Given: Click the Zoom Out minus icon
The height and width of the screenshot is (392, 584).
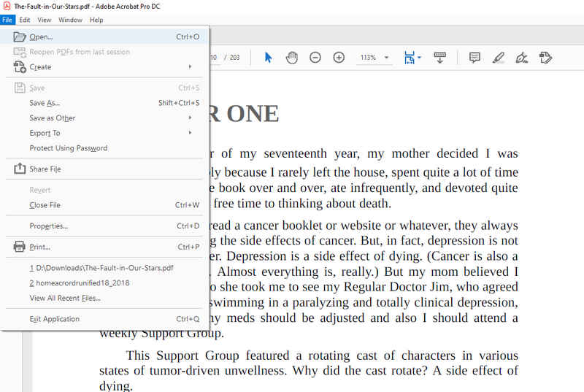Looking at the screenshot, I should (315, 58).
